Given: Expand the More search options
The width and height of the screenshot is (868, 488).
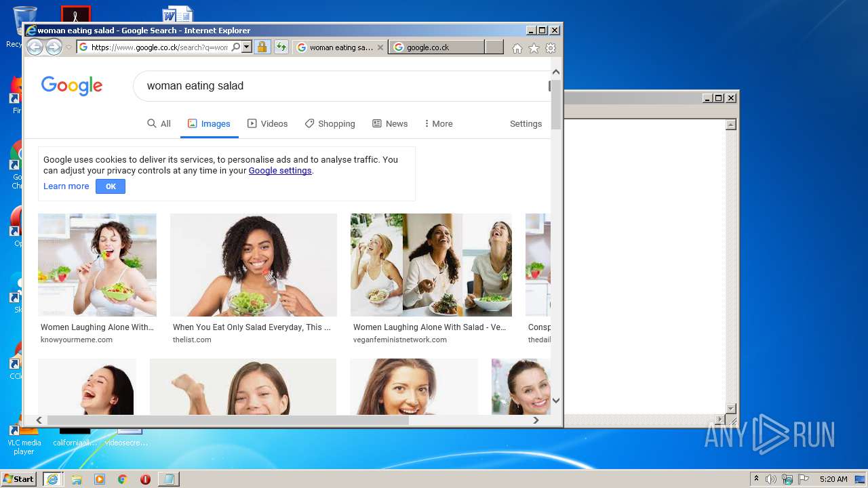Looking at the screenshot, I should (x=439, y=123).
